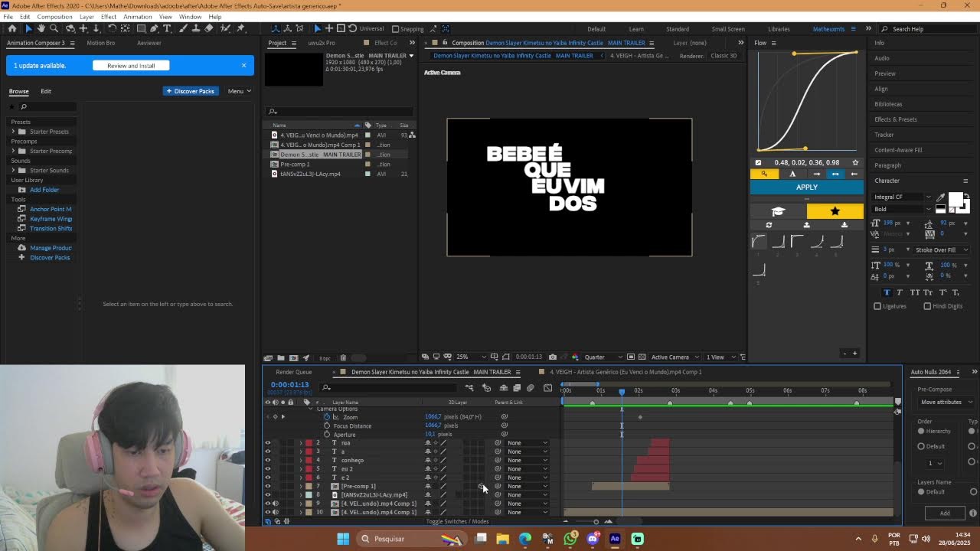Expand the Starter Presets folder
Image resolution: width=980 pixels, height=551 pixels.
13,132
